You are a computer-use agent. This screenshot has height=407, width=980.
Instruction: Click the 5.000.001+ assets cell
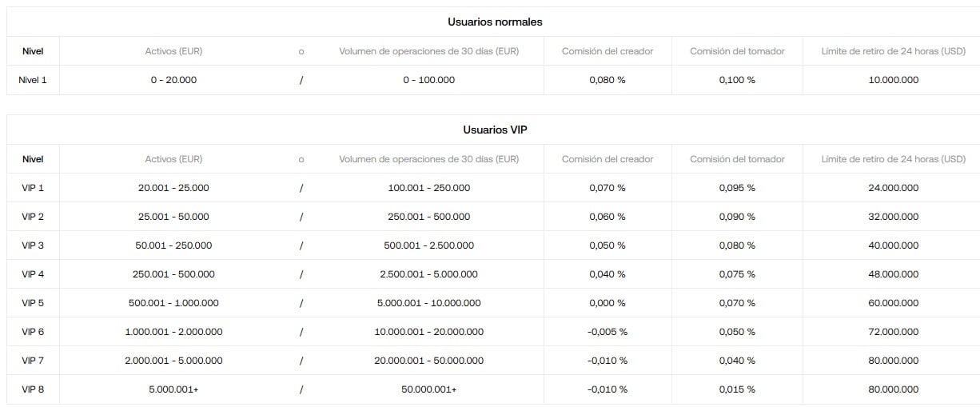click(x=173, y=389)
